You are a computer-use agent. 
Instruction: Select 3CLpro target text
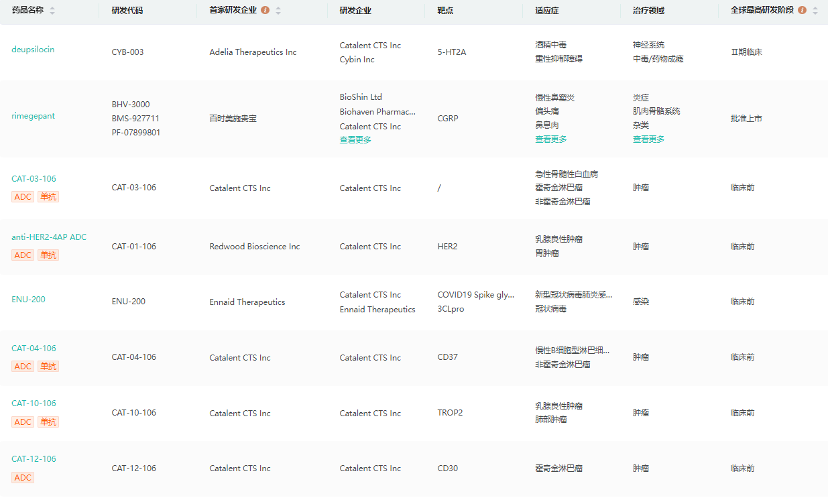pyautogui.click(x=451, y=310)
